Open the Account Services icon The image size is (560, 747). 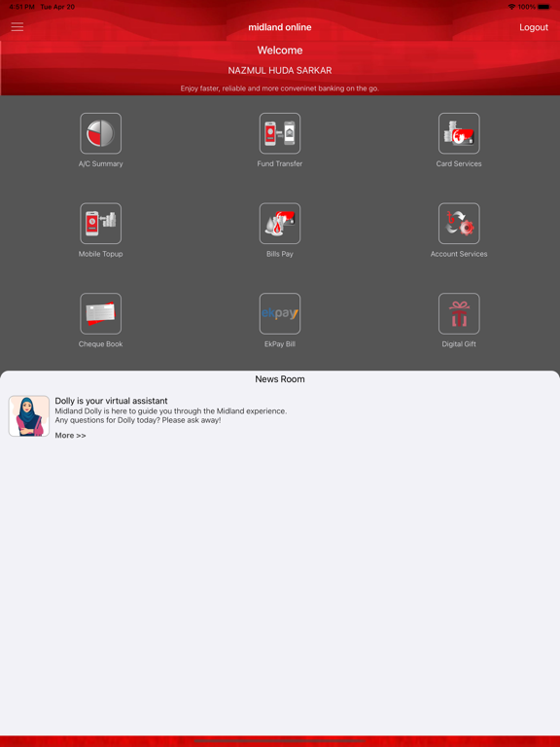click(x=459, y=224)
